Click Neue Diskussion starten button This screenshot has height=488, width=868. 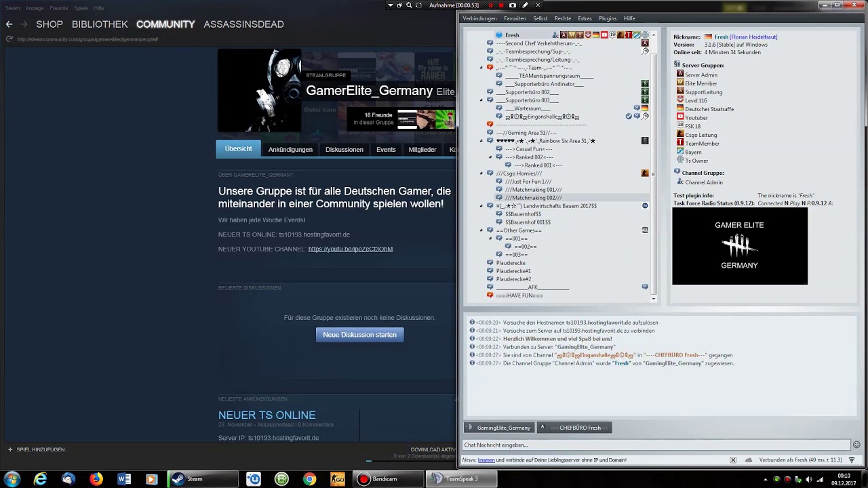359,334
